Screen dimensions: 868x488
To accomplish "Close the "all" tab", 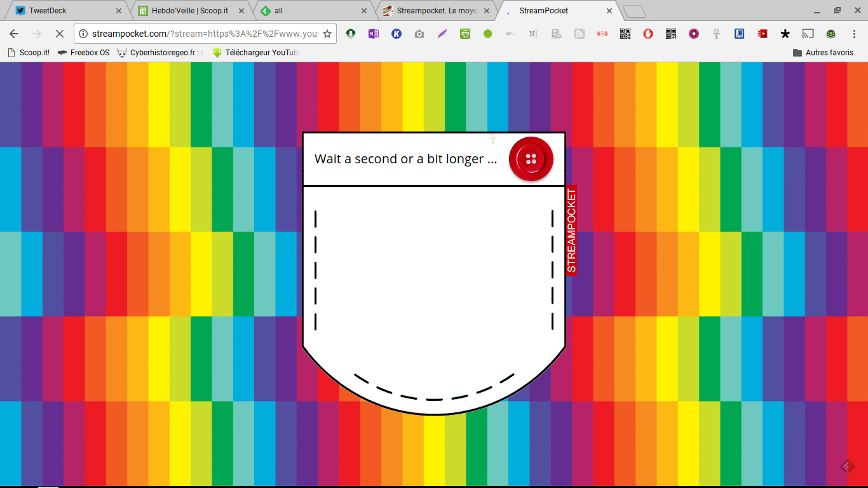I will coord(364,11).
